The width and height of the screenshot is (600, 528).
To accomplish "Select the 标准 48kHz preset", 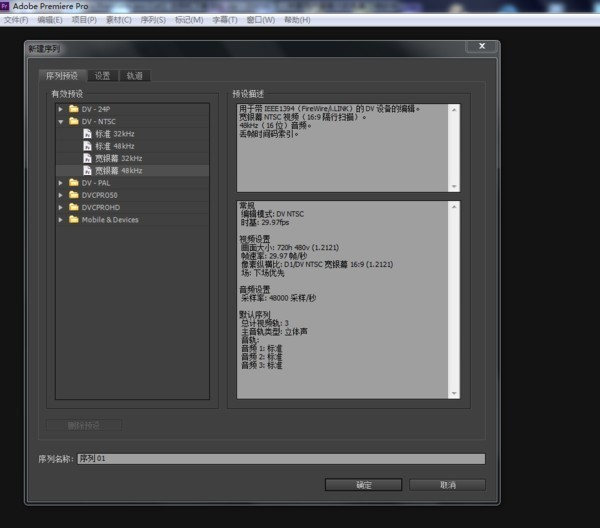I will [x=114, y=146].
